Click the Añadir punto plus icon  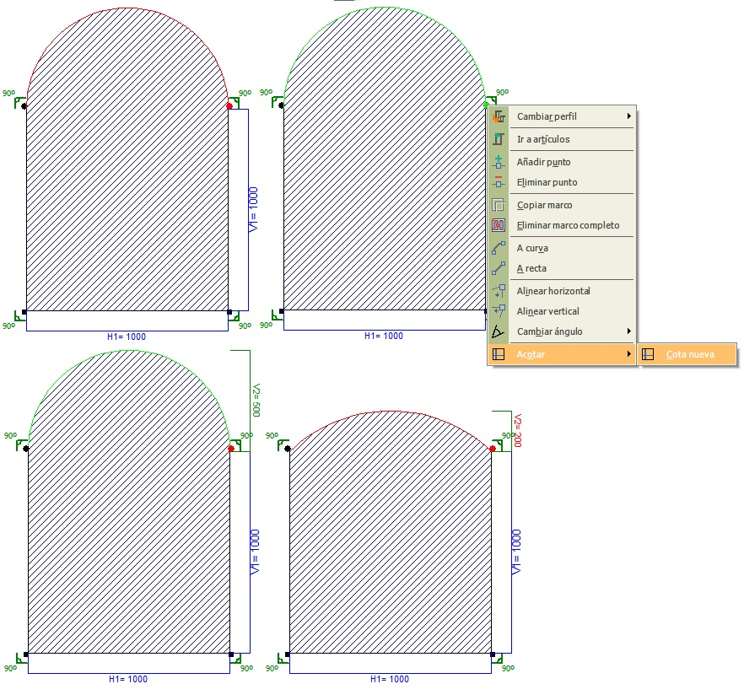(x=499, y=162)
